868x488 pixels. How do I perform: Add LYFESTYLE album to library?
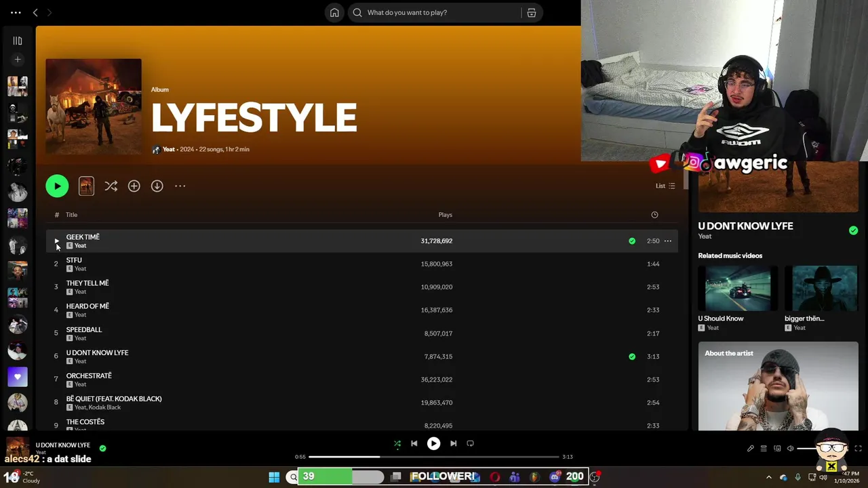tap(134, 186)
